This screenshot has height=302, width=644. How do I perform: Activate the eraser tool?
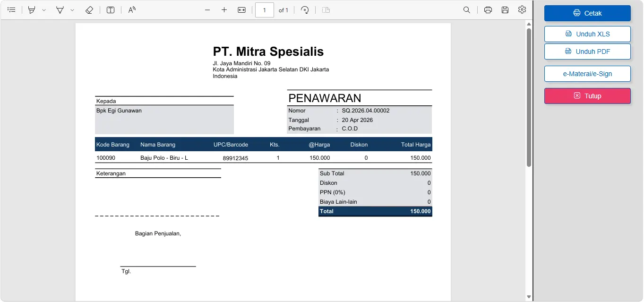click(x=89, y=10)
